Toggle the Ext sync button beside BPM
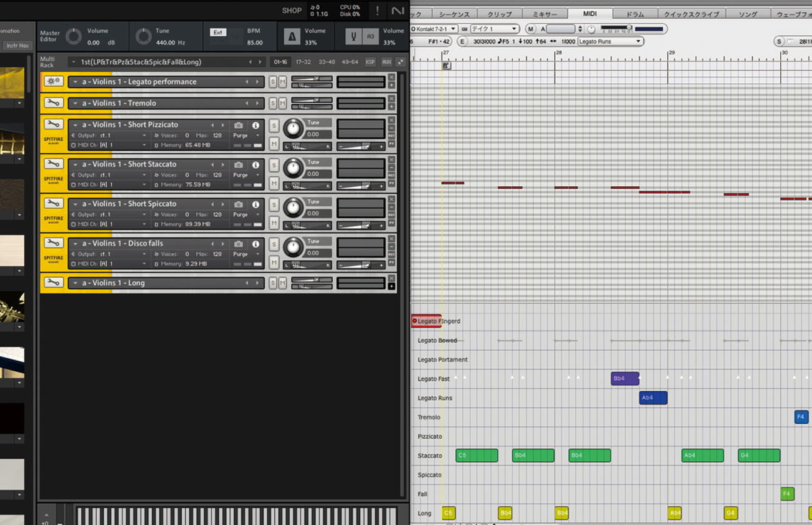812x525 pixels. pos(218,32)
